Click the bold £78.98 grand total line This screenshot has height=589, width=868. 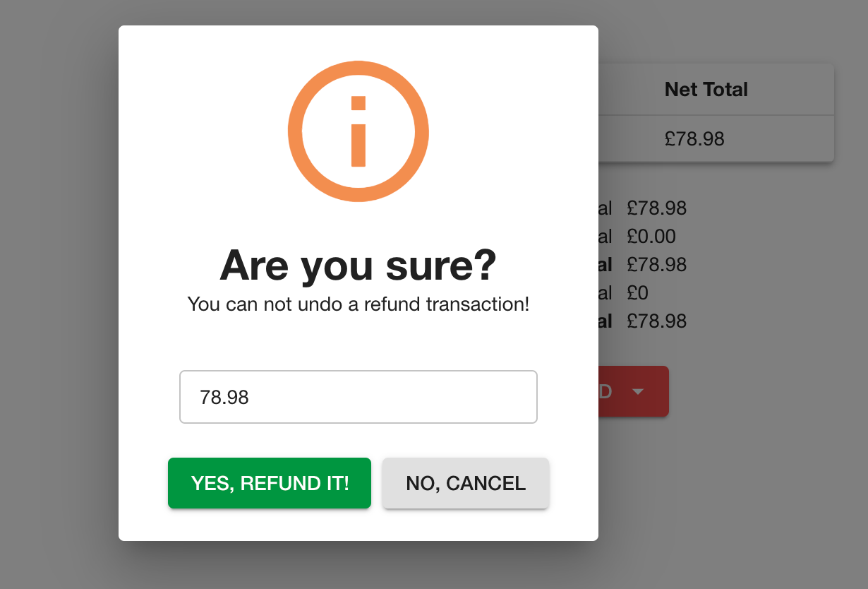(657, 321)
